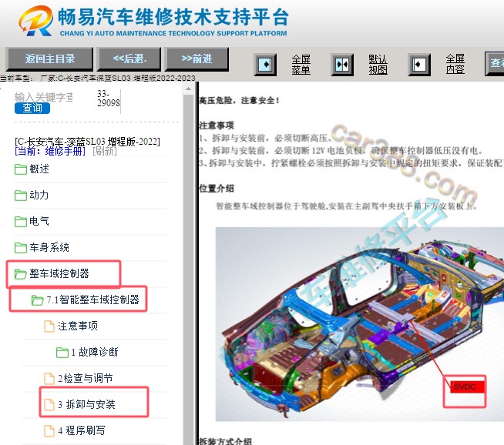The image size is (504, 445).
Task: Click the 返回主目录 button
Action: (50, 59)
